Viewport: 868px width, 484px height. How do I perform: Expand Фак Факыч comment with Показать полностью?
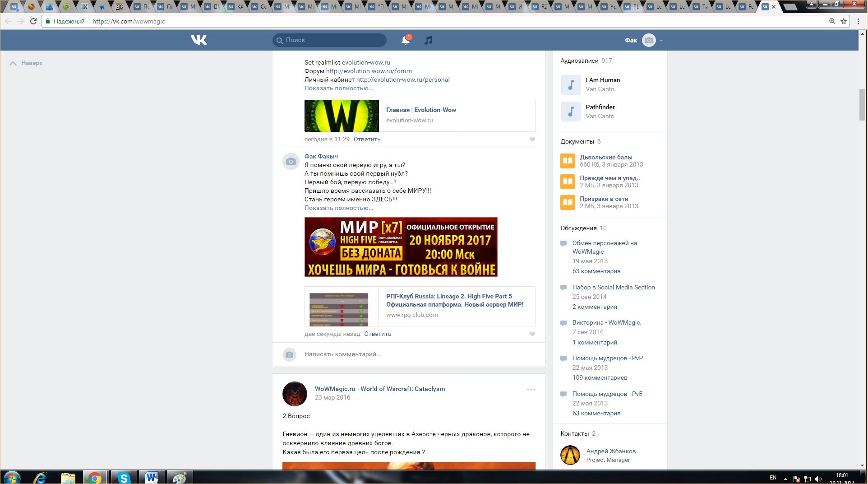point(338,208)
